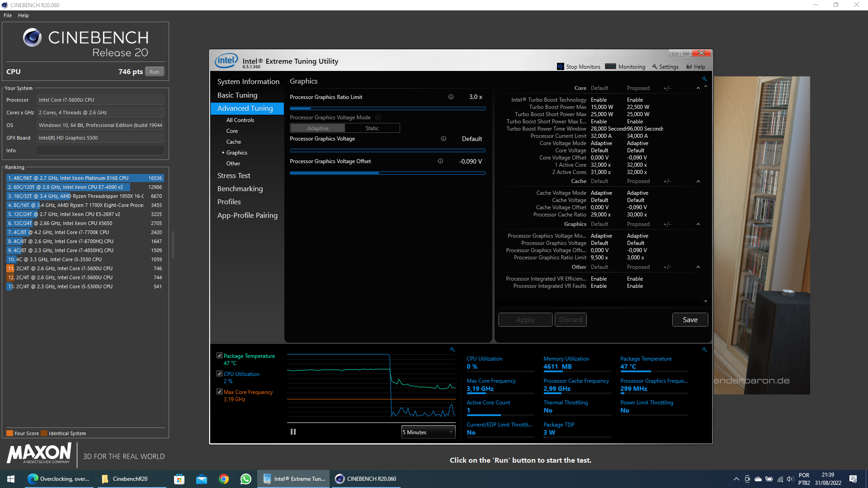Open Microsoft Store from taskbar
This screenshot has width=868, height=488.
coord(179,479)
